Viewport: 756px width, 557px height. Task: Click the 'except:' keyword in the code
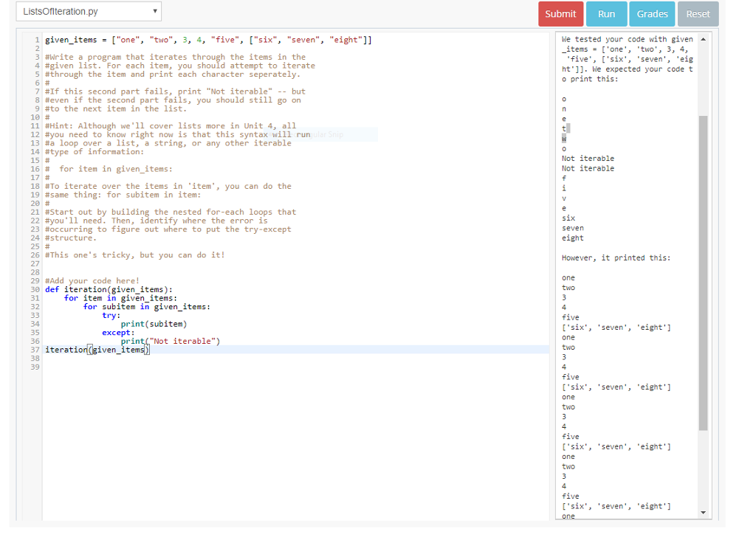tap(118, 333)
